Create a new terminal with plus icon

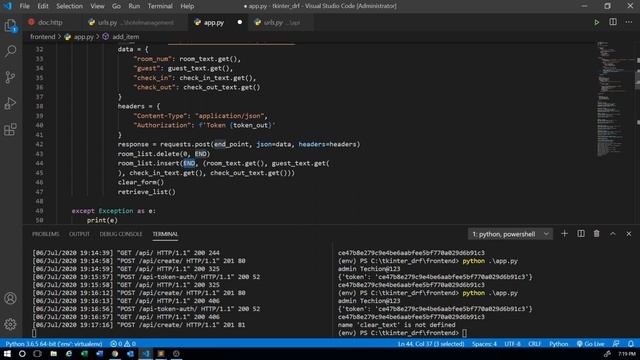[x=564, y=233]
